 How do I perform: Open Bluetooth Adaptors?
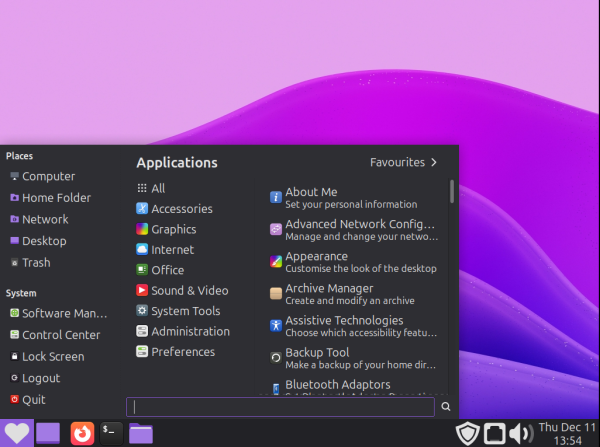click(354, 386)
